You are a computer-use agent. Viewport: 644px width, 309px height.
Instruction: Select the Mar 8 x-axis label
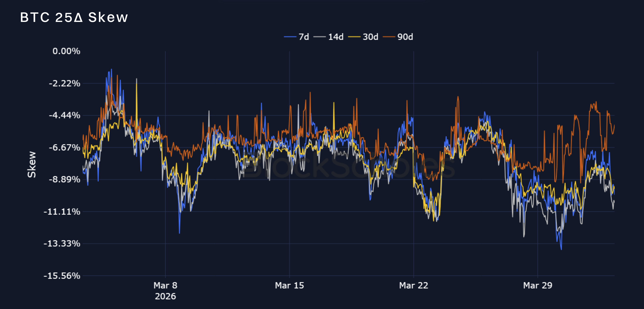click(x=165, y=285)
